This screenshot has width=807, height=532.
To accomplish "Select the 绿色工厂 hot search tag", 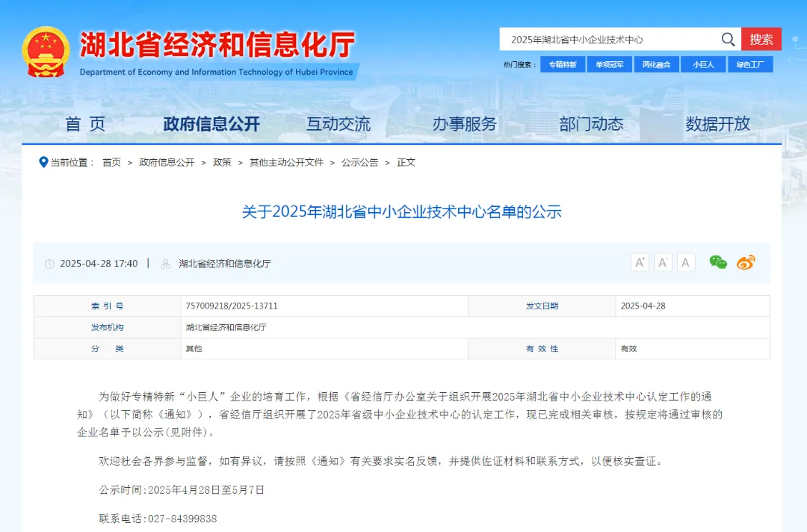I will [x=749, y=65].
